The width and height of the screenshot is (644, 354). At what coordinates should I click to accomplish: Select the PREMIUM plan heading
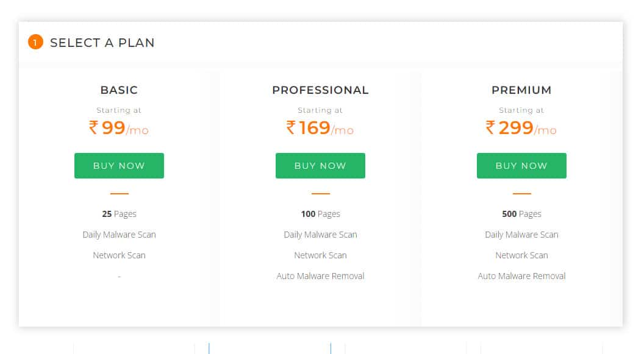[521, 90]
